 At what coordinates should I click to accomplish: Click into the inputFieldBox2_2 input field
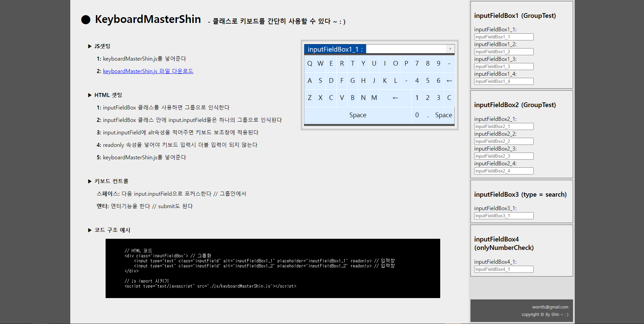coord(504,141)
